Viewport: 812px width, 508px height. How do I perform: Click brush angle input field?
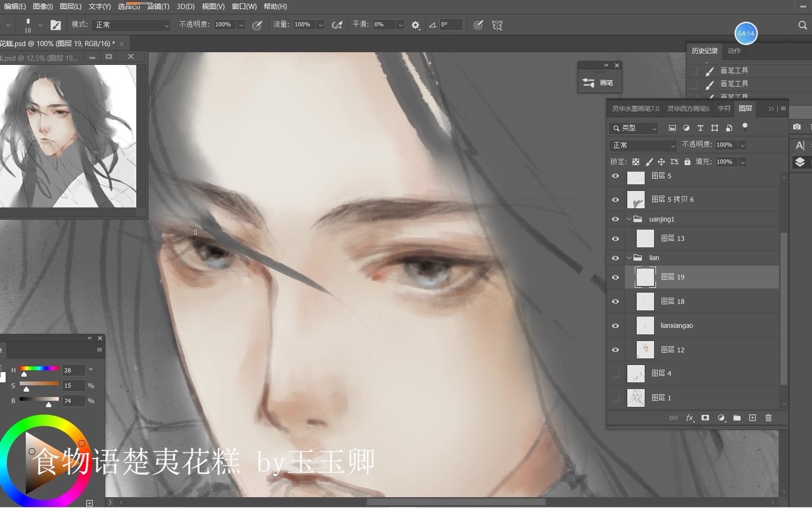coord(451,25)
